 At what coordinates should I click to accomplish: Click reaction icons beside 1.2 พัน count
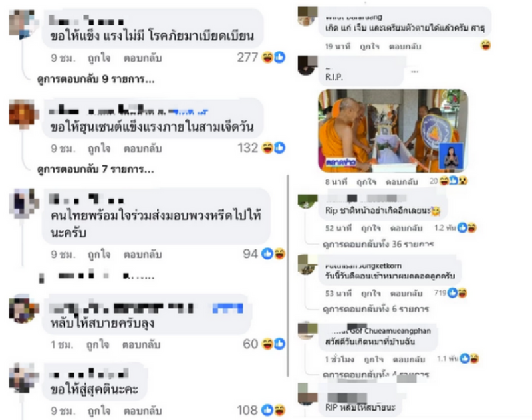[x=467, y=228]
